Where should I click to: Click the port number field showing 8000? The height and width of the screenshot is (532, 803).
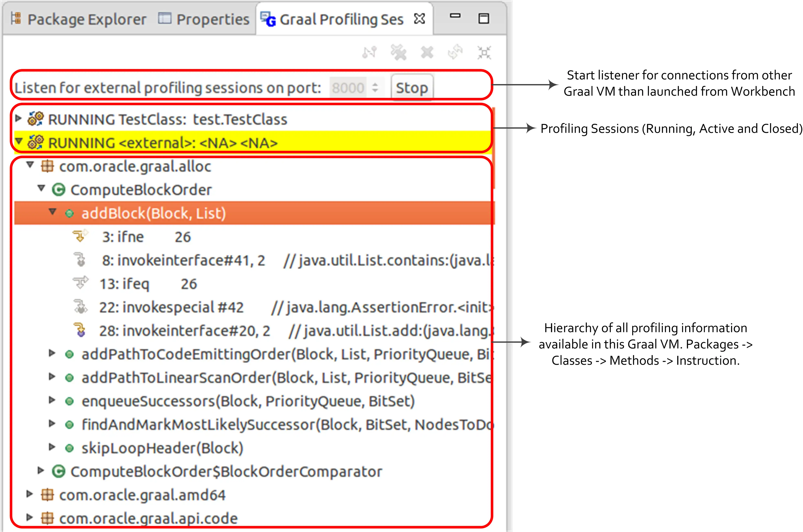[348, 88]
